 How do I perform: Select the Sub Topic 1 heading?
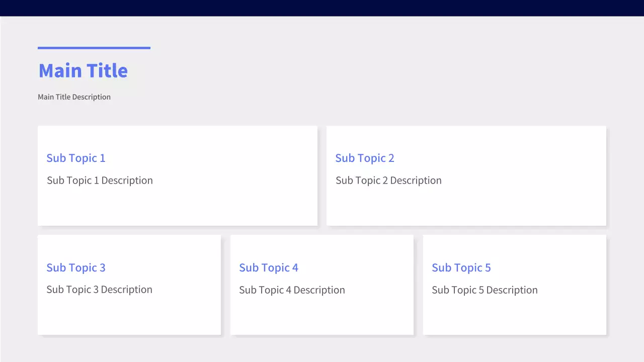coord(76,158)
